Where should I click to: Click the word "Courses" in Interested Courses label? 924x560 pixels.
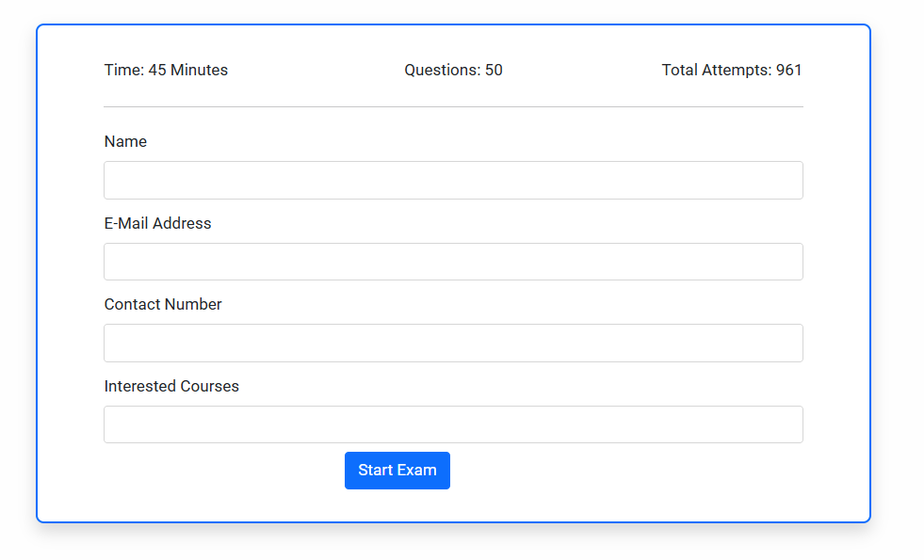210,386
